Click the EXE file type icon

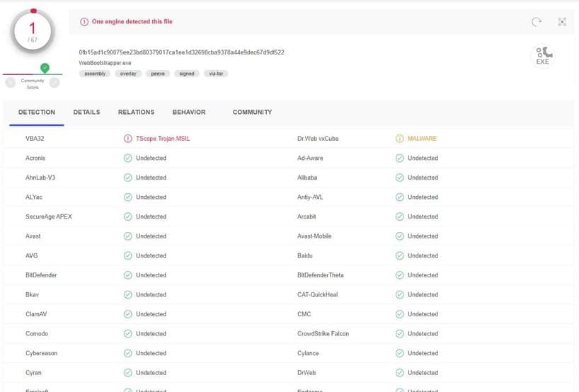542,56
